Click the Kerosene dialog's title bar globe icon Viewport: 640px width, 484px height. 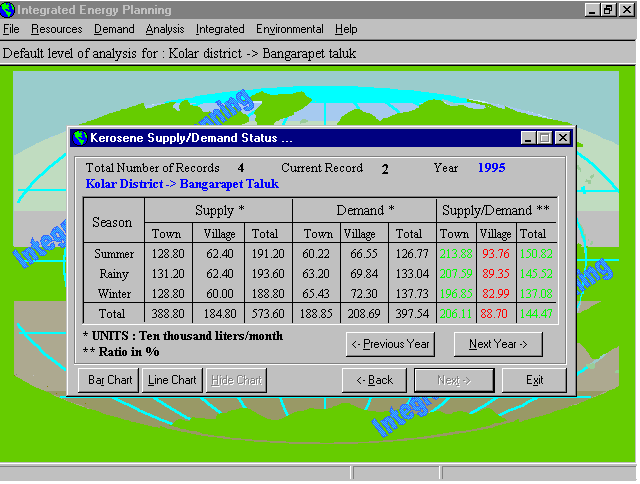[81, 138]
